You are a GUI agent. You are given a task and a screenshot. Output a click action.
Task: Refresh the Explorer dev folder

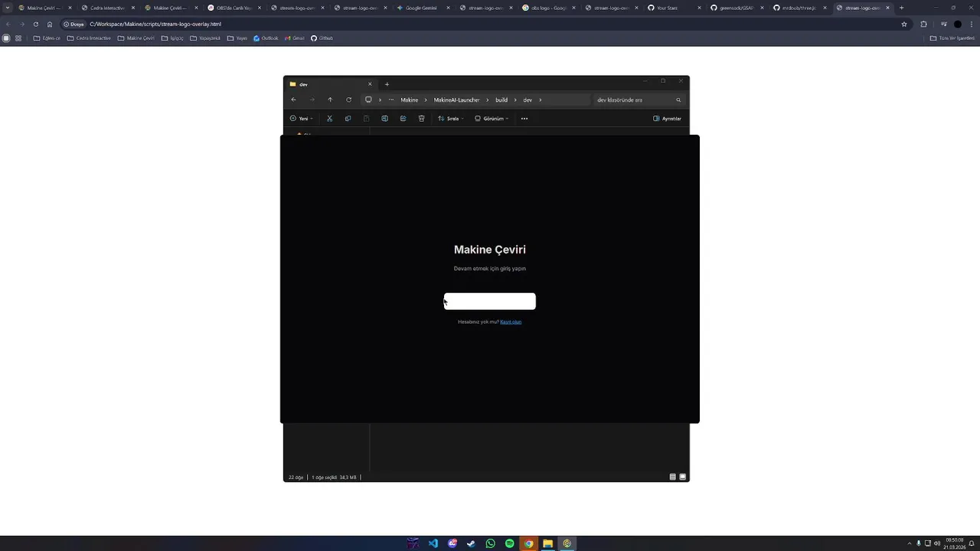348,99
